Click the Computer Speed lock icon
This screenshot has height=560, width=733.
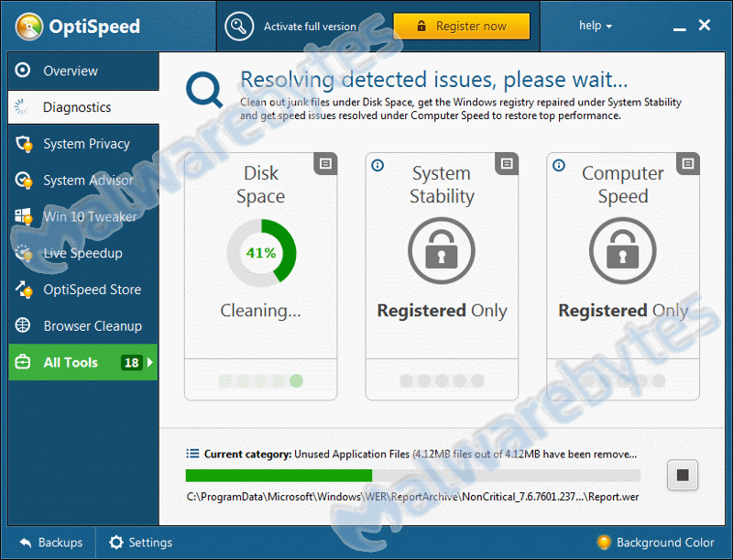point(623,251)
